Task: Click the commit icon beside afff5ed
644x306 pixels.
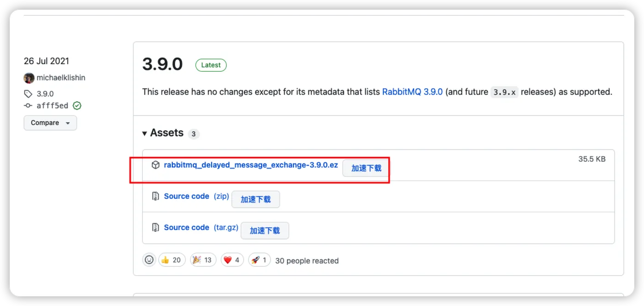Action: pyautogui.click(x=29, y=106)
